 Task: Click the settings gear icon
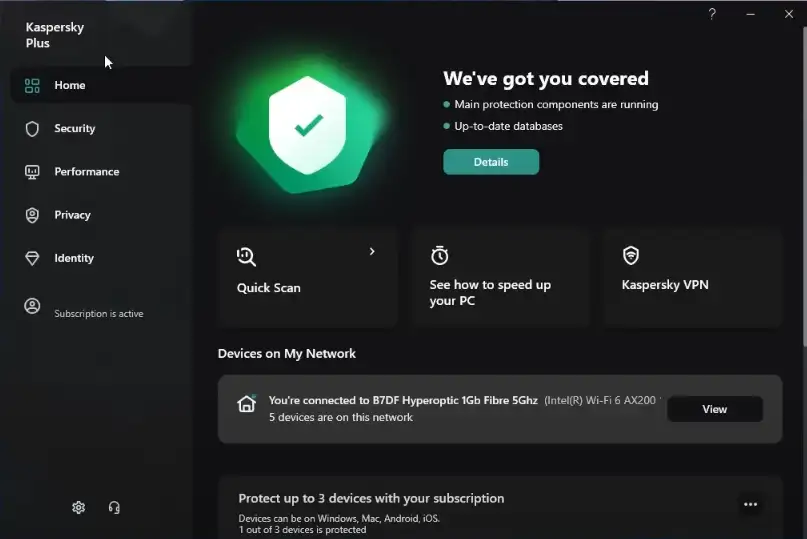[79, 508]
